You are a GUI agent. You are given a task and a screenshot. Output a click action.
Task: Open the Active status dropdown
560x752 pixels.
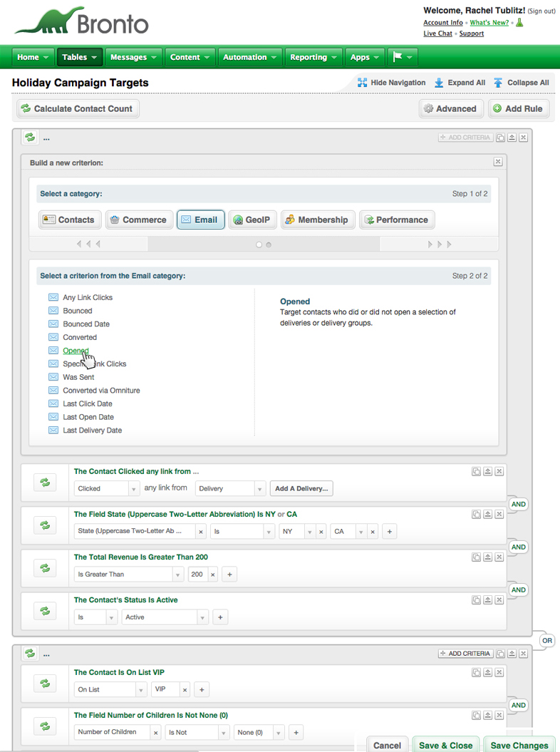(165, 617)
